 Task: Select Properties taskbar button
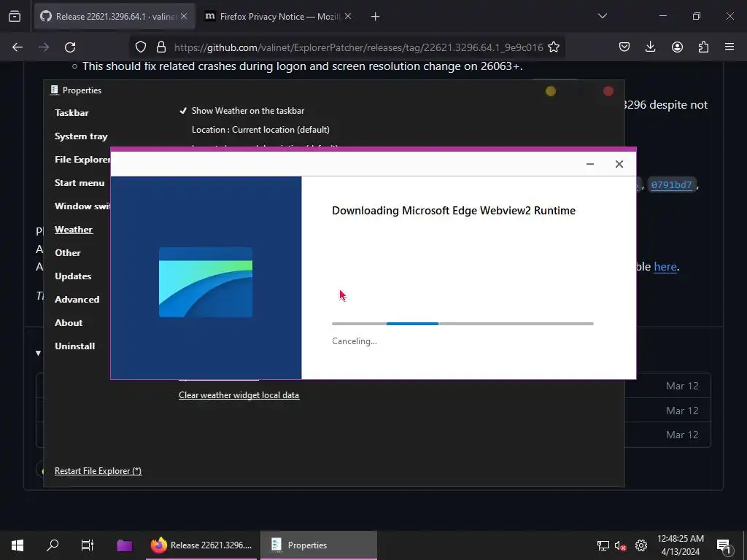coord(318,545)
